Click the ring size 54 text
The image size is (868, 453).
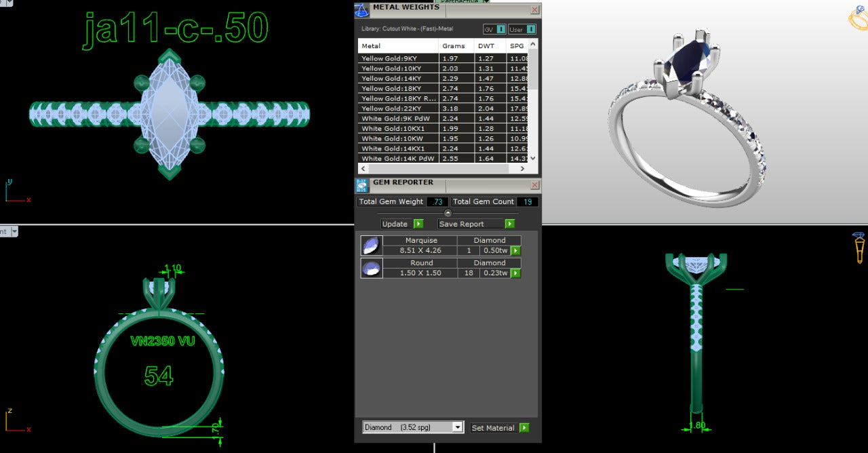tap(159, 376)
